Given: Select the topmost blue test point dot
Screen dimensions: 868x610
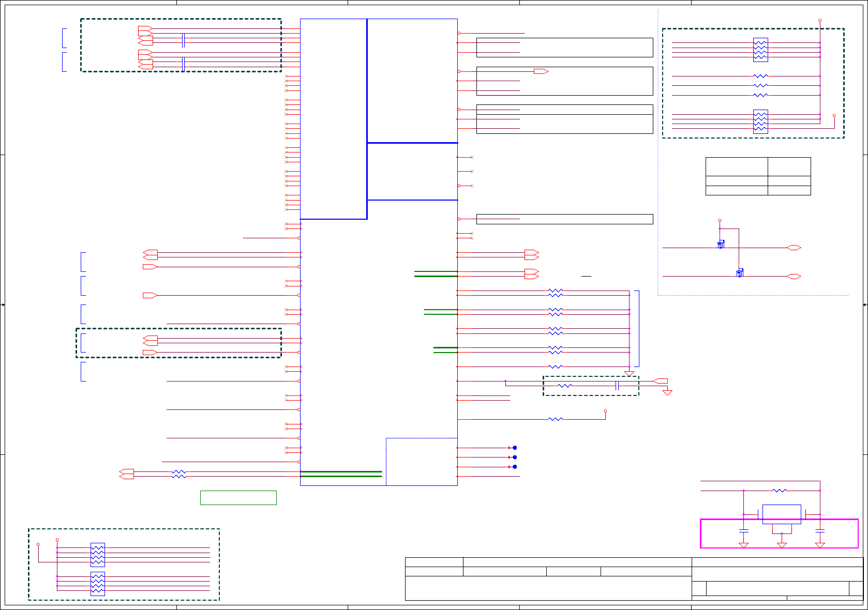Looking at the screenshot, I should click(x=515, y=448).
